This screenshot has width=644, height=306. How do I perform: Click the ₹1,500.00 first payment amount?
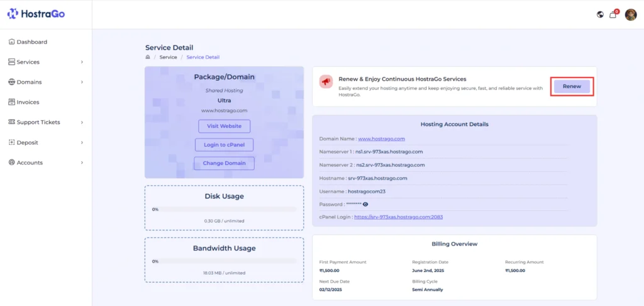click(330, 271)
